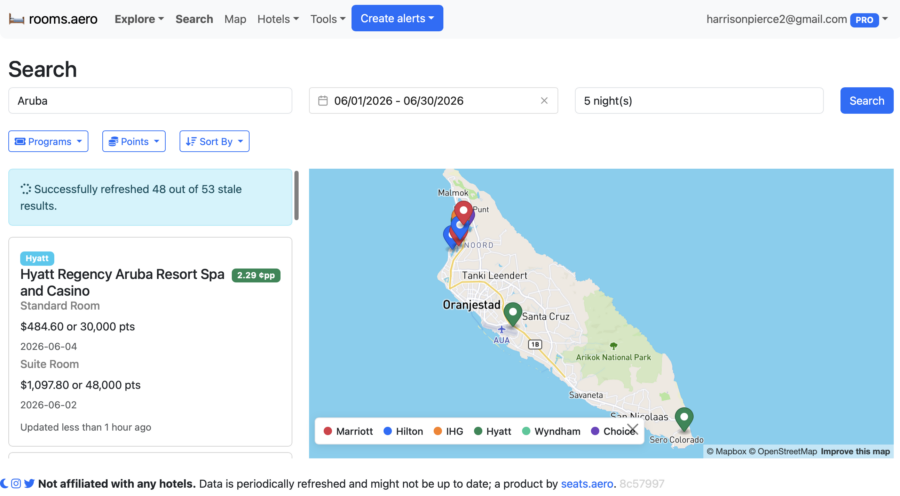Image resolution: width=900 pixels, height=496 pixels.
Task: Click the dark green Hyatt legend dot
Action: tap(478, 431)
